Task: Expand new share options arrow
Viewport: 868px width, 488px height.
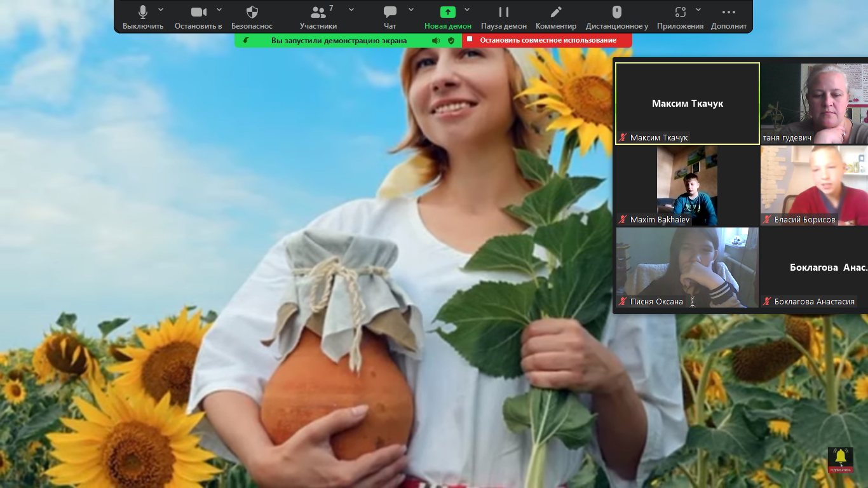Action: (467, 10)
